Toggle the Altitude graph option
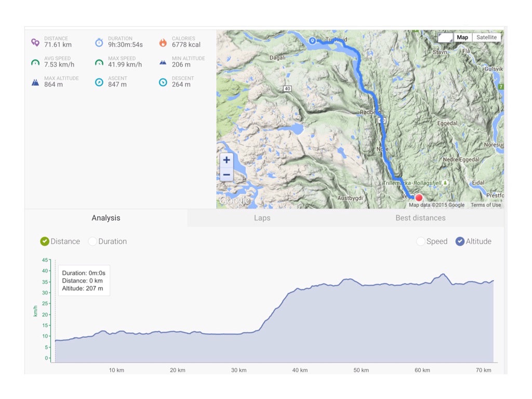 click(460, 242)
